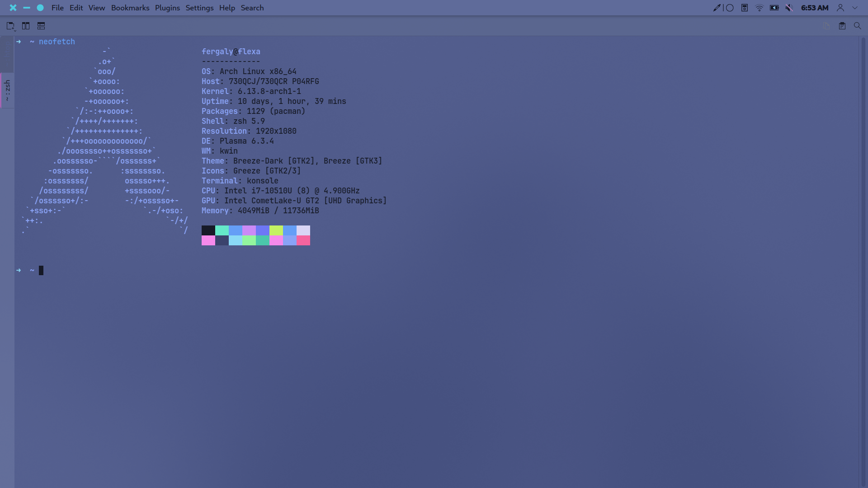Click 'Host: 730QCJ/730QCR P04RFG' line

[x=260, y=81]
